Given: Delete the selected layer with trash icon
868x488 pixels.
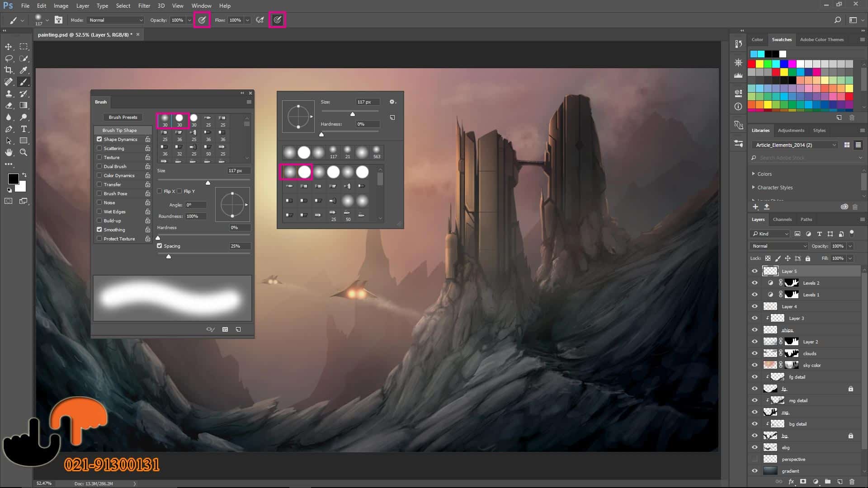Looking at the screenshot, I should [852, 482].
